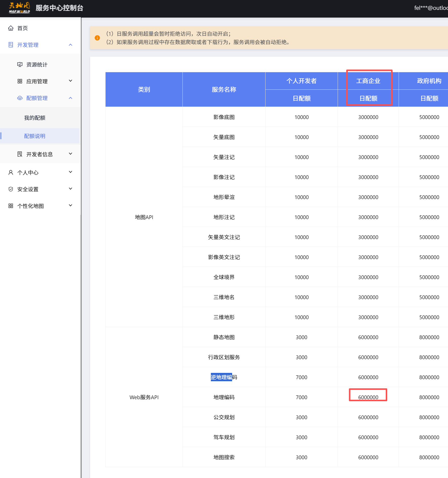
Task: Click the 影像底图 service name
Action: (x=224, y=117)
